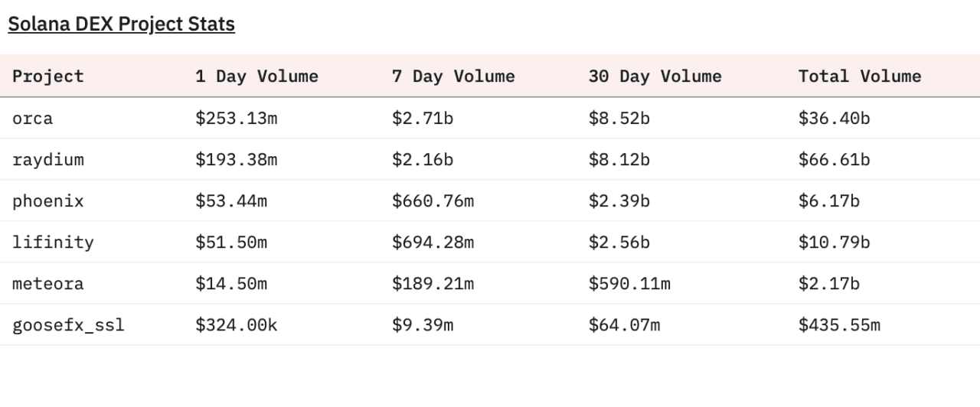
Task: Select lifinity's 30 day volume $2.56b
Action: point(619,243)
